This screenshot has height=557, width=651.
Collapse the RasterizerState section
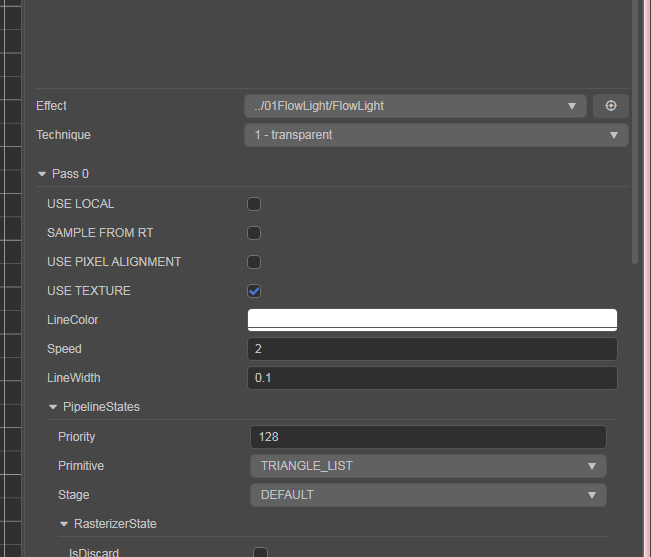pos(64,524)
